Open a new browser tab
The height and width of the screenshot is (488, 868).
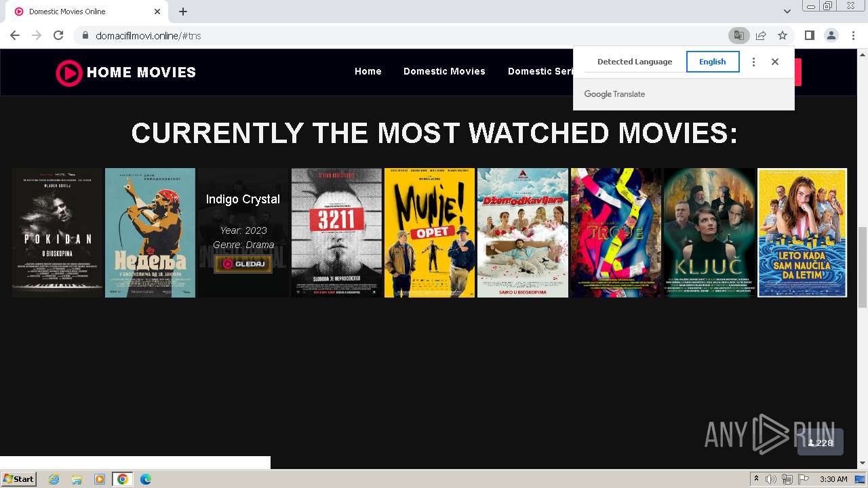click(x=183, y=12)
